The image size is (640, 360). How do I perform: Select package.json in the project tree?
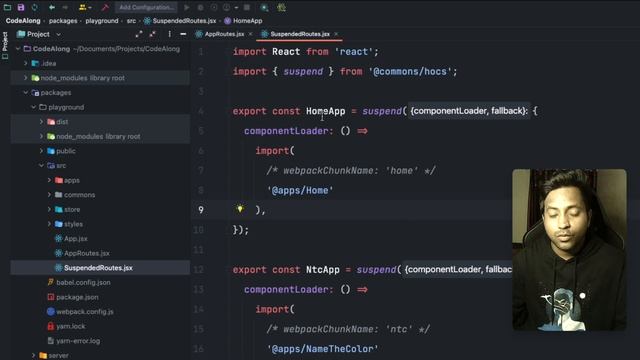coord(77,297)
